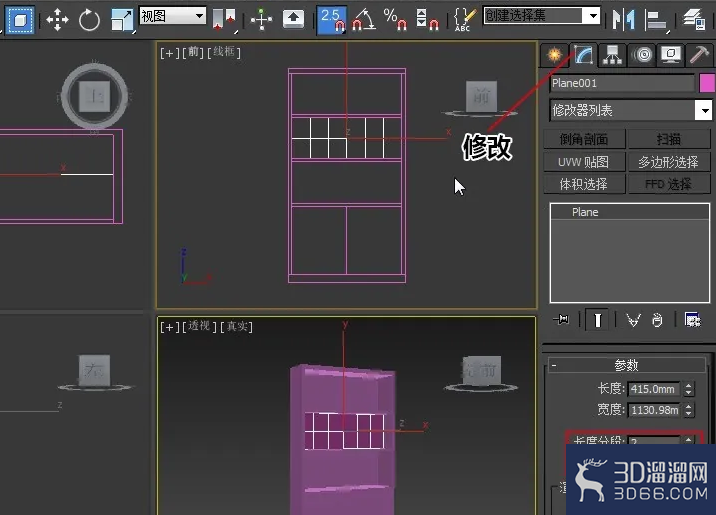Click the 左 ViewCube face in left viewport
Image resolution: width=716 pixels, height=515 pixels.
[x=94, y=370]
